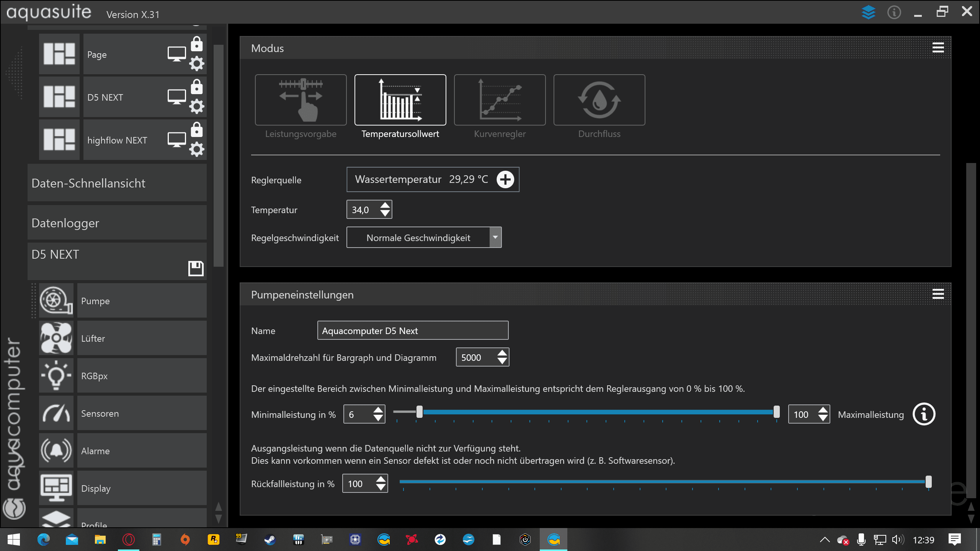Click the fan icon next to Lüfter
The height and width of the screenshot is (551, 980).
[56, 338]
